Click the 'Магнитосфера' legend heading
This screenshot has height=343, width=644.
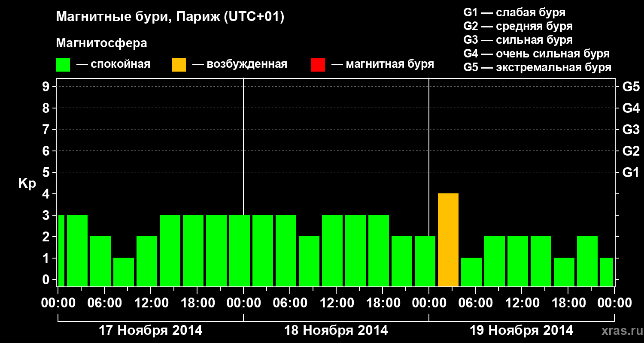point(102,43)
